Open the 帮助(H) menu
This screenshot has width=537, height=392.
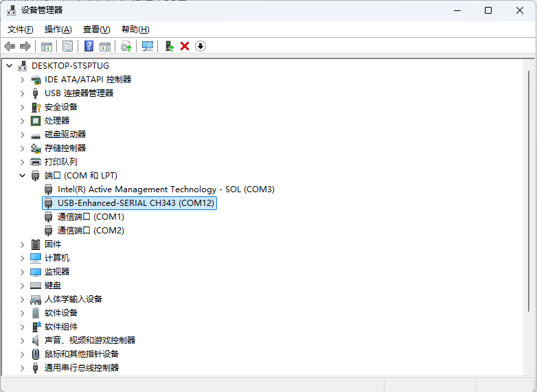tap(135, 30)
